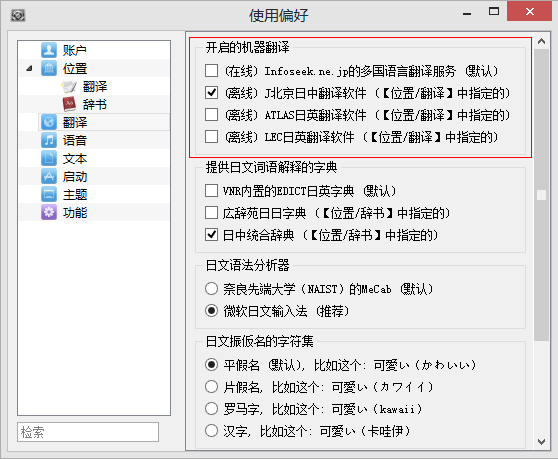
Task: Click the 语音 music note icon
Action: (x=49, y=140)
